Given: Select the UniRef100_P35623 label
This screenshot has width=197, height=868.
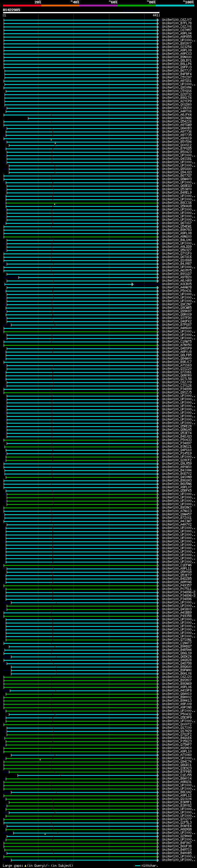Looking at the screenshot, I should coord(176,741).
